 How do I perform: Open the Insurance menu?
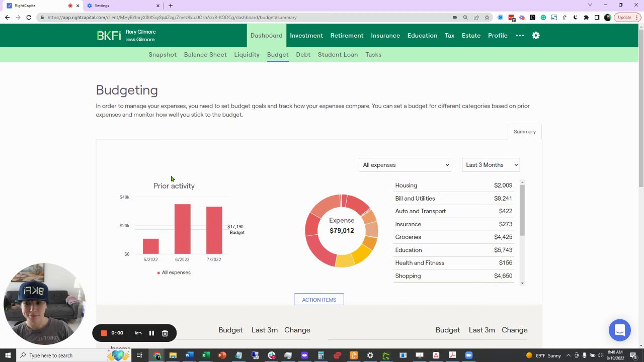pyautogui.click(x=385, y=36)
